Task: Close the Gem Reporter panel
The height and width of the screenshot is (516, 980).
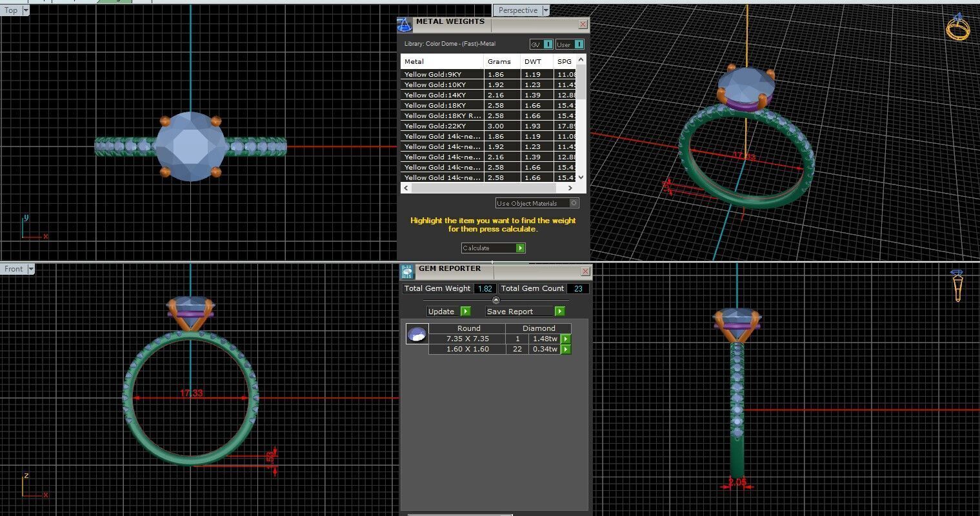Action: (x=585, y=272)
